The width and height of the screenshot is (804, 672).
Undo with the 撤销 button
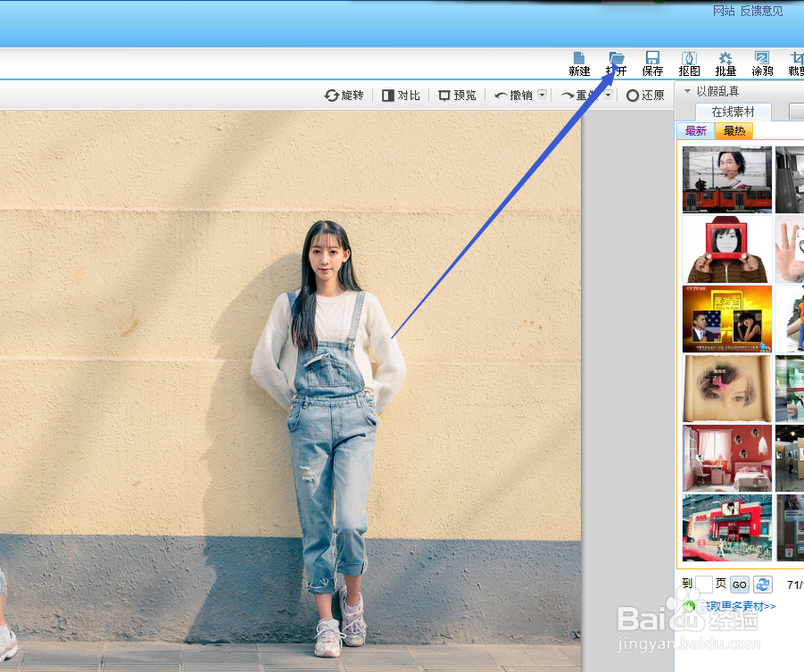513,95
